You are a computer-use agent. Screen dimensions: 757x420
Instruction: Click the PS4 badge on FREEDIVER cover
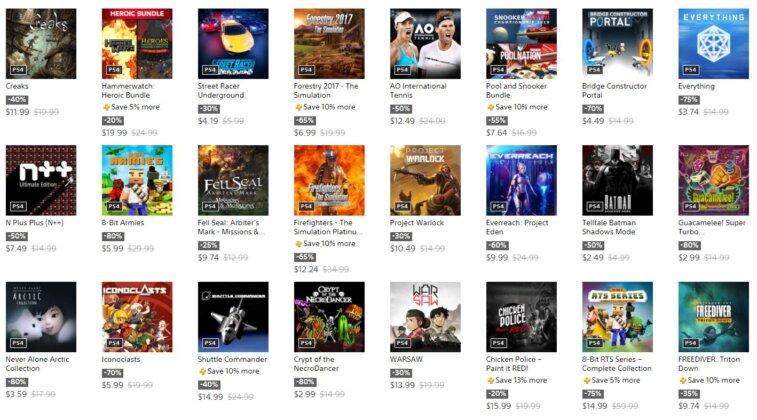coord(690,343)
